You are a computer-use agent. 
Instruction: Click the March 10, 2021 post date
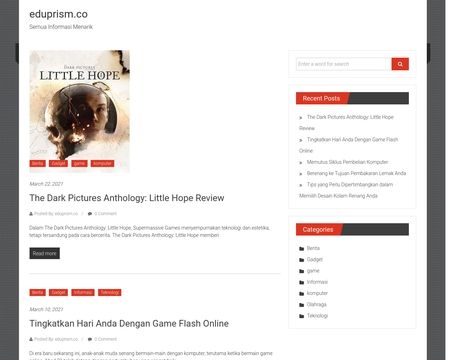point(46,309)
